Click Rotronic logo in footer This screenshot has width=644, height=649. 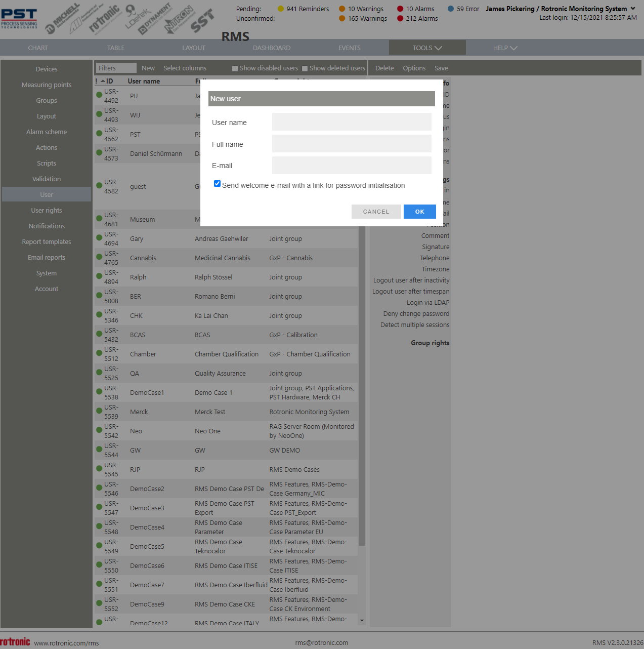tap(15, 642)
